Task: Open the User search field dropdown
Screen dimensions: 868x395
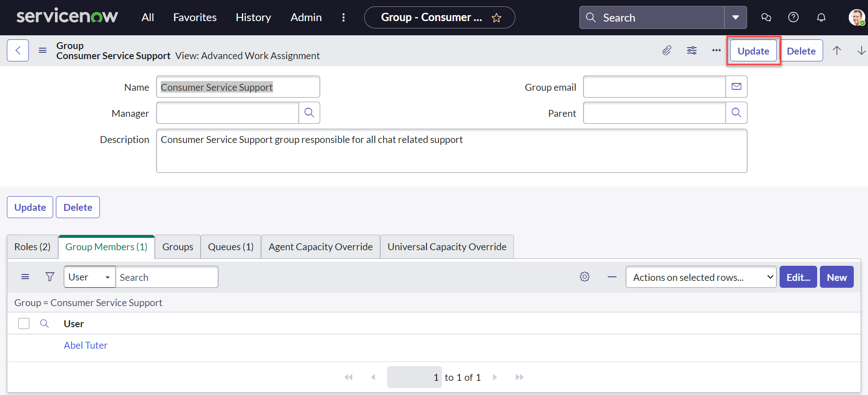Action: click(x=89, y=277)
